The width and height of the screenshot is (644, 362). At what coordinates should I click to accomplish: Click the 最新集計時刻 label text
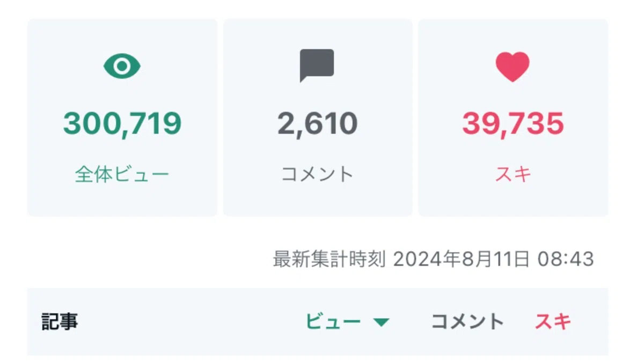point(329,260)
